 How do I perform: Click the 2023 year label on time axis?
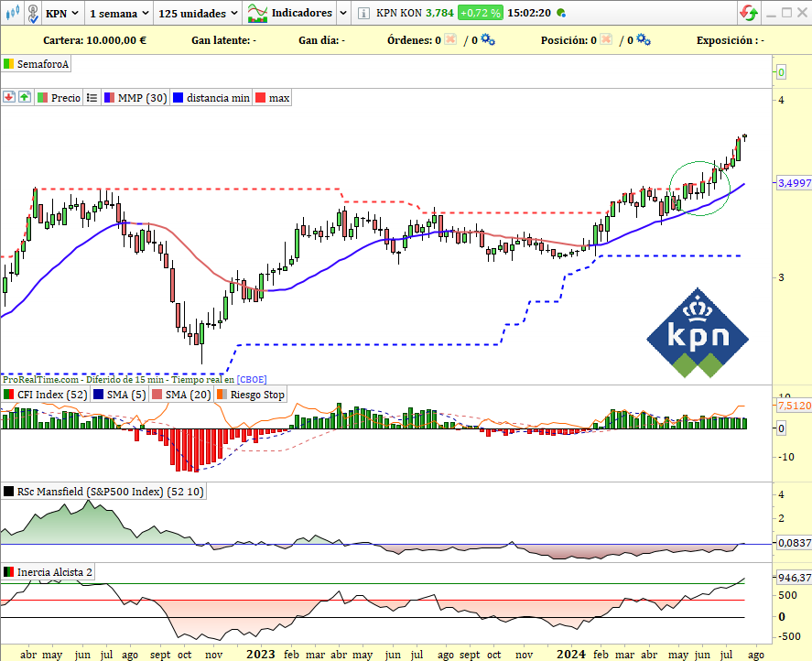click(261, 655)
